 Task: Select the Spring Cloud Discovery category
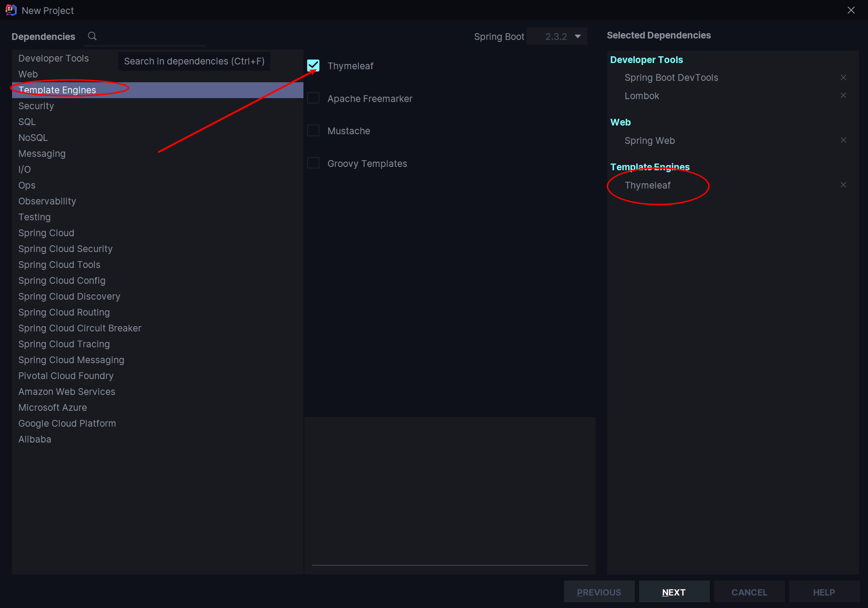click(158, 296)
